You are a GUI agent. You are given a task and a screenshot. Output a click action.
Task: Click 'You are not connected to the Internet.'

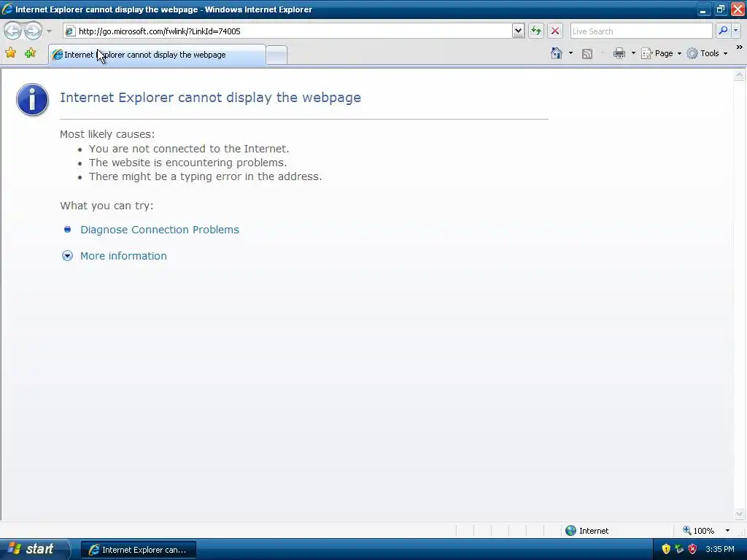coord(189,149)
